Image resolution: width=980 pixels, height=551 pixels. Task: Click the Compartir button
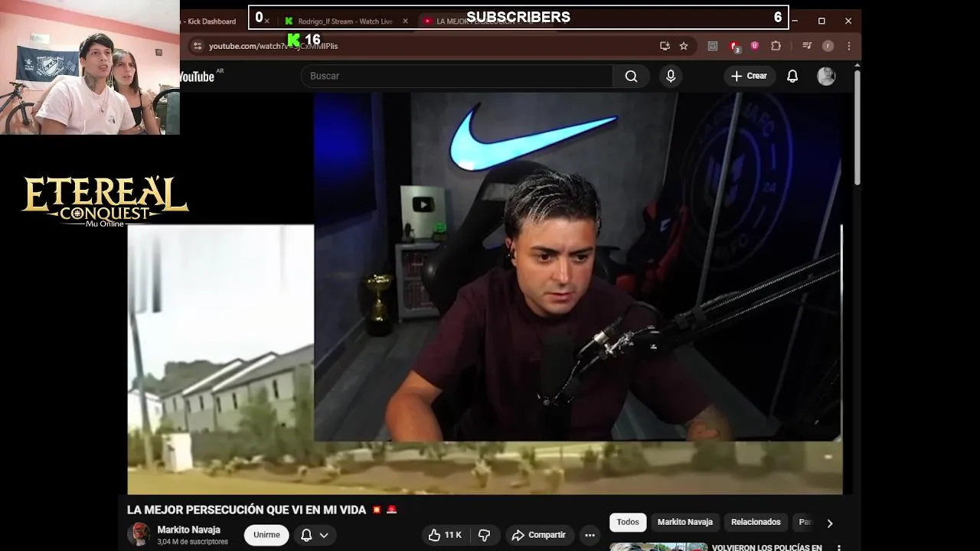[x=538, y=535]
